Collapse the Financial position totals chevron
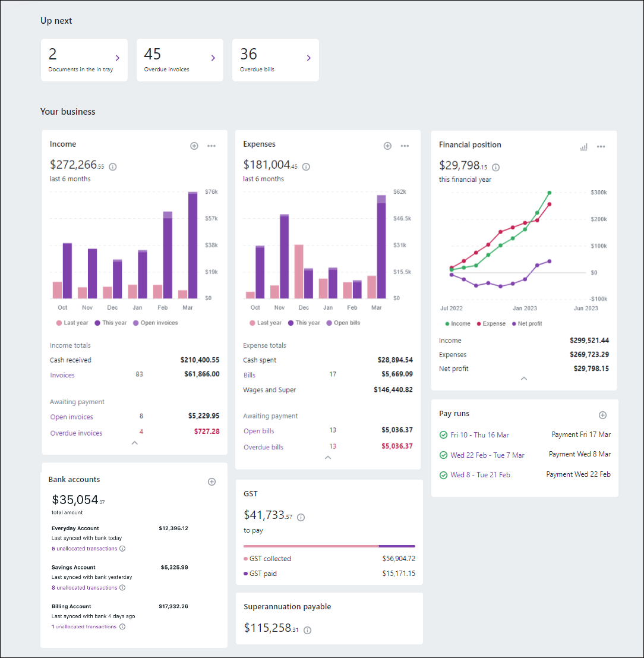644x658 pixels. point(524,378)
